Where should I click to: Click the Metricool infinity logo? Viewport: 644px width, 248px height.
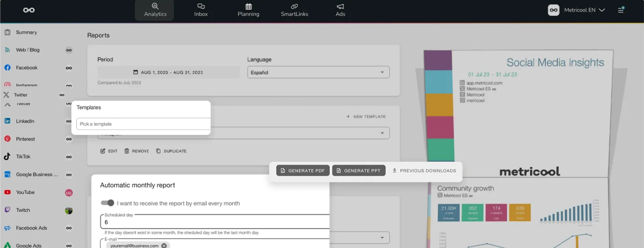click(29, 10)
